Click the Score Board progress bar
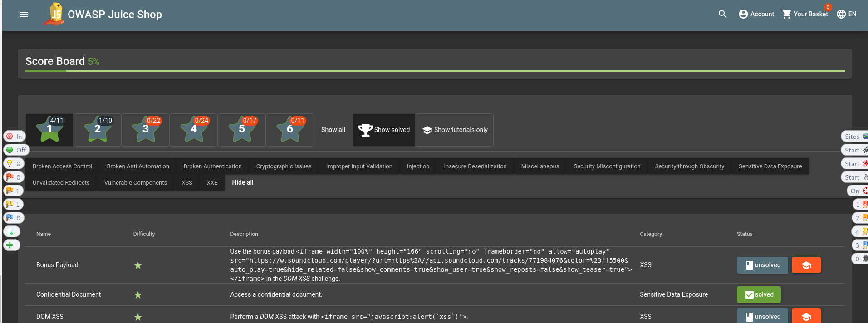 (435, 71)
